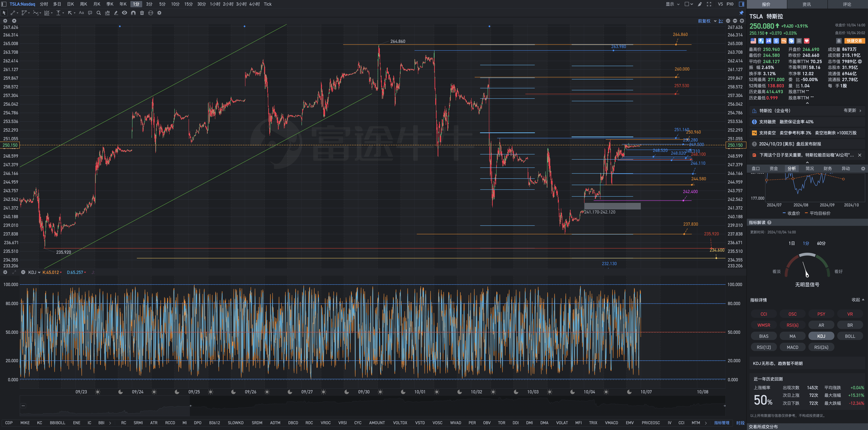The height and width of the screenshot is (430, 868).
Task: Collapse main chart indicator with up-arrow icon
Action: click(x=14, y=21)
